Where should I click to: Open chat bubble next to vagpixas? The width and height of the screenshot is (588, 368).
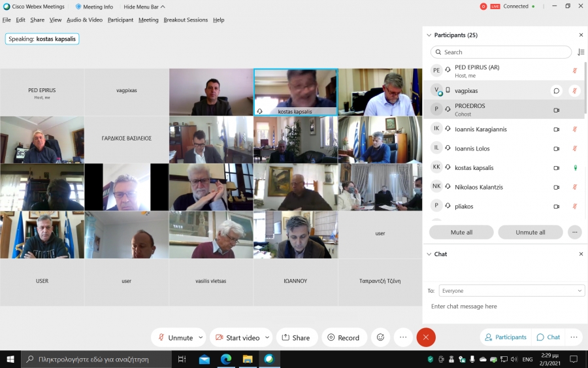(x=556, y=91)
